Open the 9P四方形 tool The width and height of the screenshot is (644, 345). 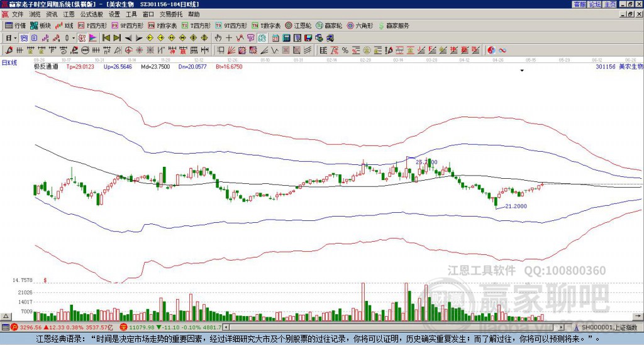pos(128,25)
